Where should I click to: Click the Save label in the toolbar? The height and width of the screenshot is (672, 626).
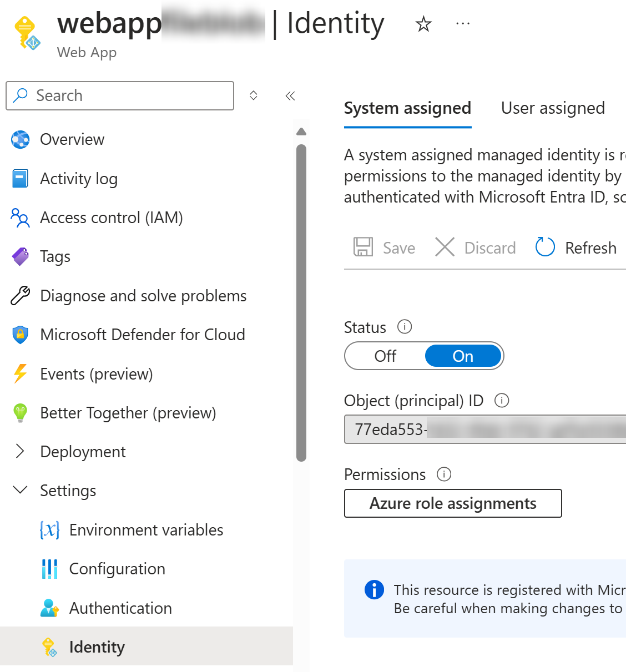tap(399, 248)
